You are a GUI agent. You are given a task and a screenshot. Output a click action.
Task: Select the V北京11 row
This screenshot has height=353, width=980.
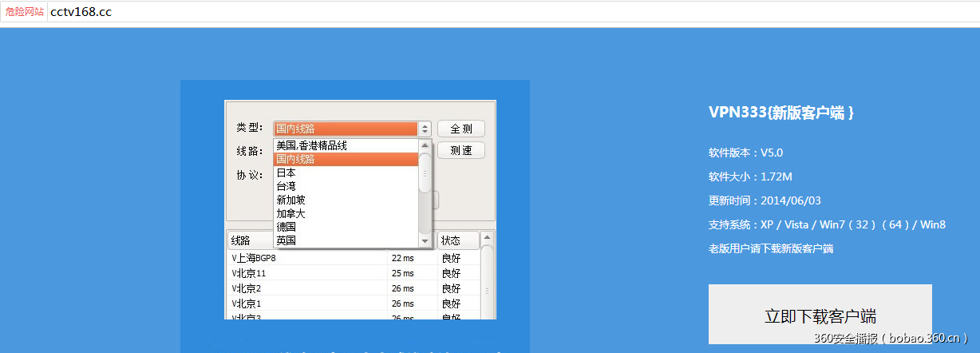click(354, 273)
